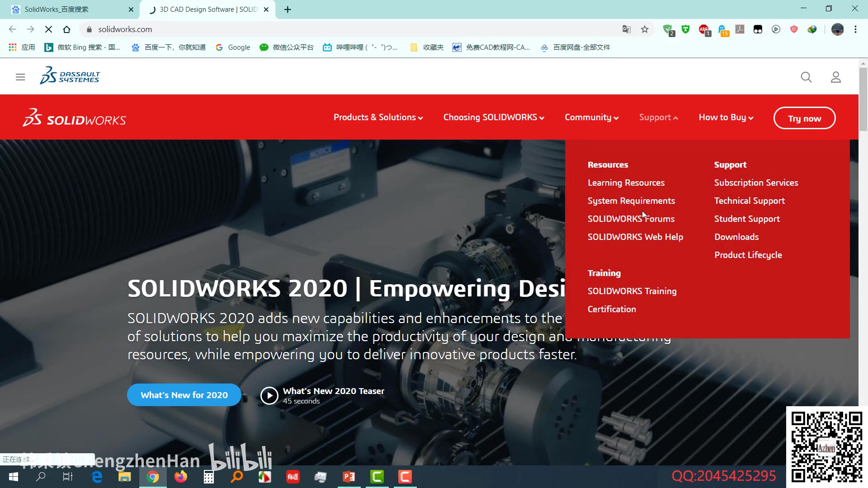Click the Try now button
The image size is (868, 488).
click(804, 118)
